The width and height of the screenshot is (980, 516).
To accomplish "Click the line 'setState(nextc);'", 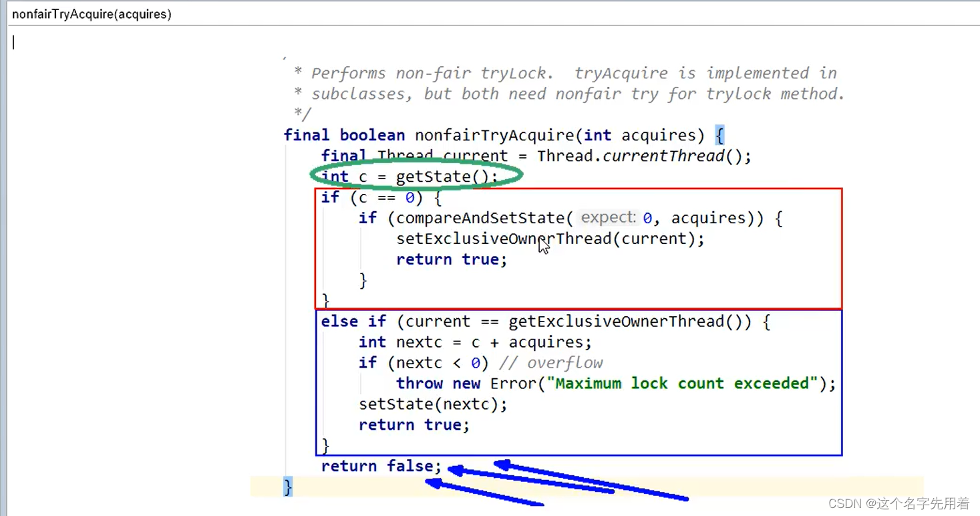I will coord(433,404).
